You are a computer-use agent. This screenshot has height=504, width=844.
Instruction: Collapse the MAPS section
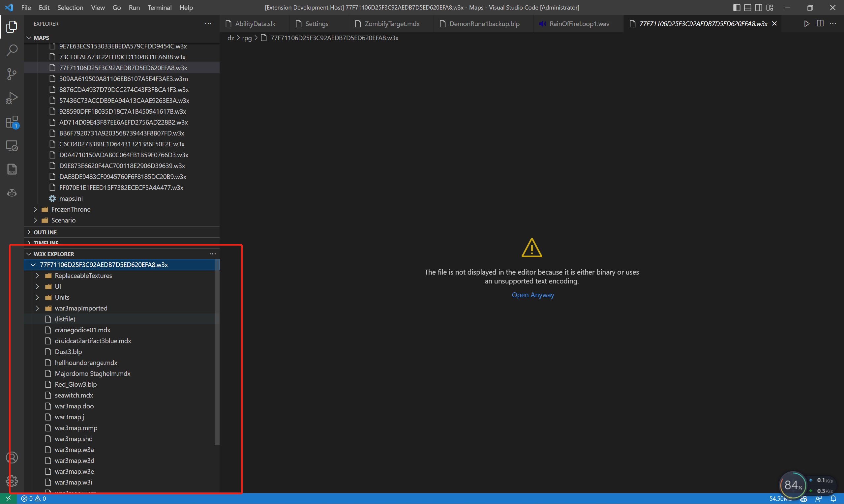(29, 38)
